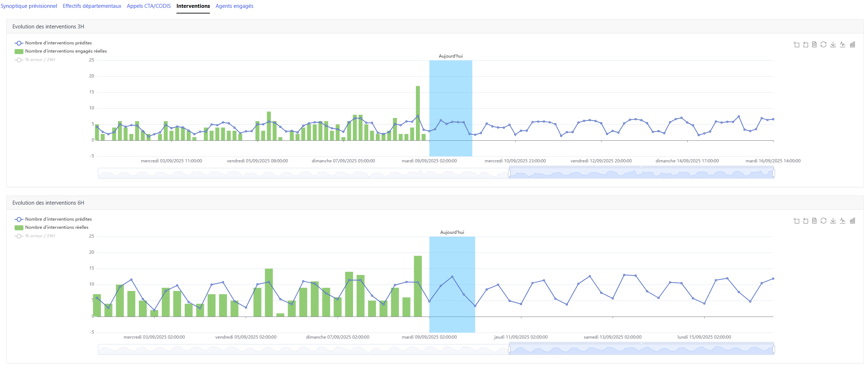The width and height of the screenshot is (868, 367).
Task: Activate area zoom tool in 3H chart
Action: [797, 44]
